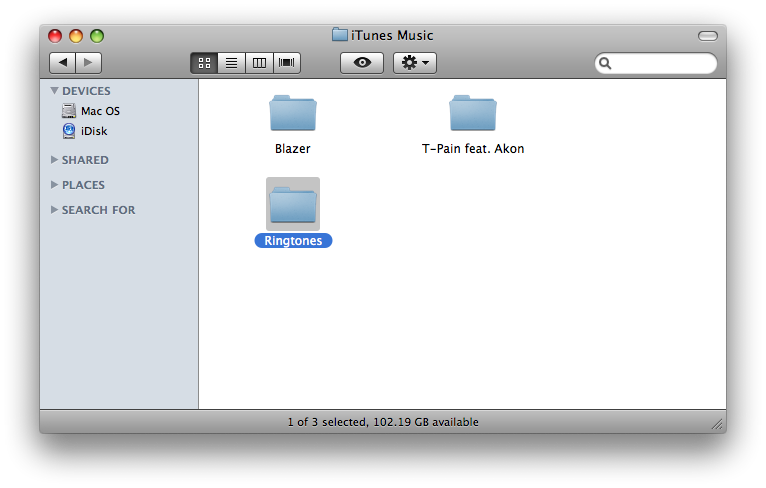Click the T-Pain feat. Akon name label
Screen dimensions: 766x488
(x=473, y=149)
